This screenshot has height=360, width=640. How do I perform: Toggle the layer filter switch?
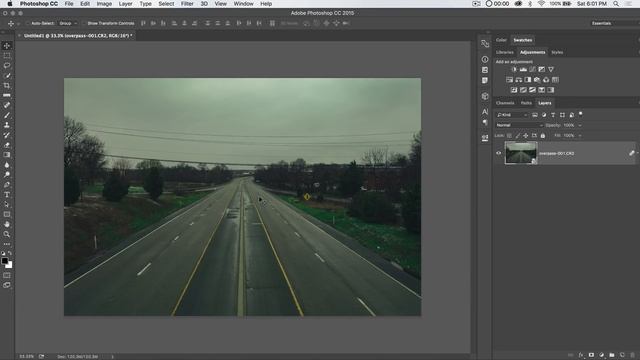point(581,115)
